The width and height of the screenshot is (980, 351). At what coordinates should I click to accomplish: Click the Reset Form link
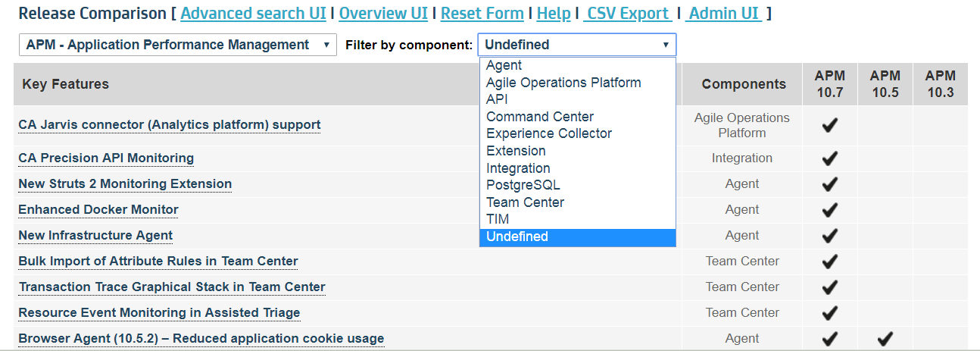click(482, 14)
